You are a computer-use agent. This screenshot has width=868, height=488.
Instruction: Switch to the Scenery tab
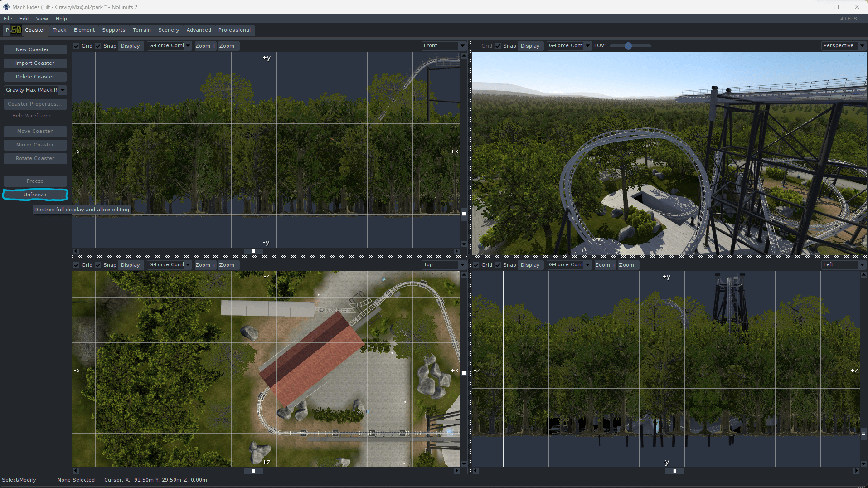click(169, 30)
